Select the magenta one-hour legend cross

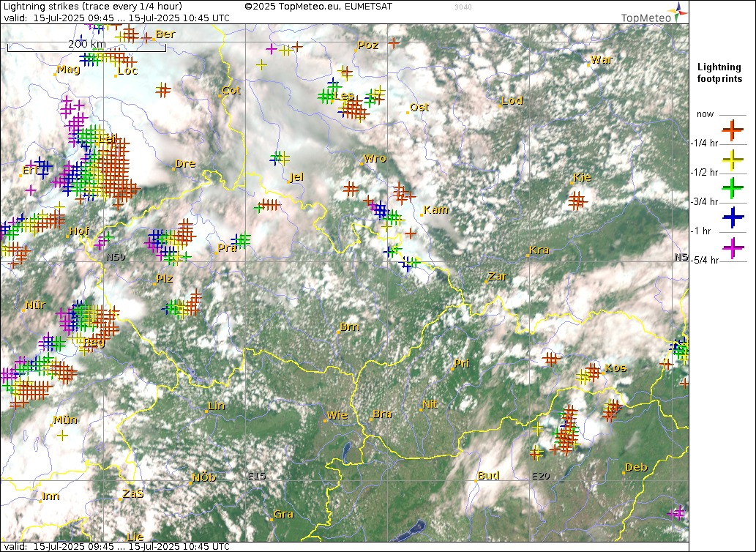coord(733,247)
